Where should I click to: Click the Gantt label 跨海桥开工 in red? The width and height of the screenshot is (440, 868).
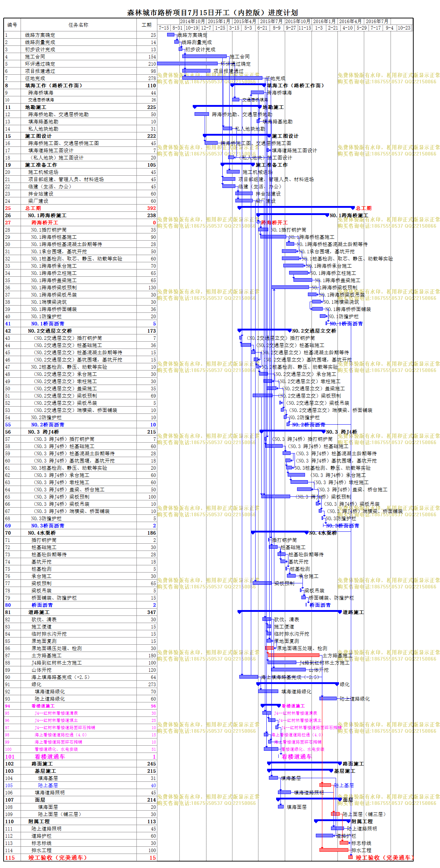[x=274, y=223]
